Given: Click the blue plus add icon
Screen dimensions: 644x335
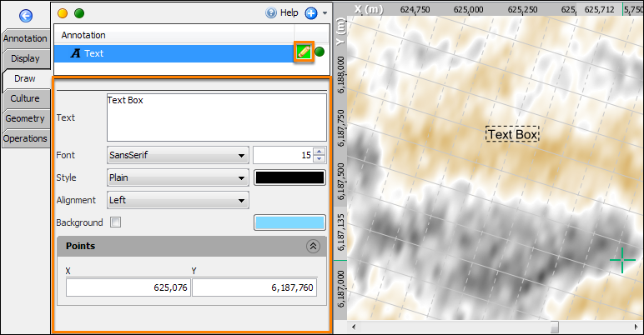Looking at the screenshot, I should click(311, 13).
